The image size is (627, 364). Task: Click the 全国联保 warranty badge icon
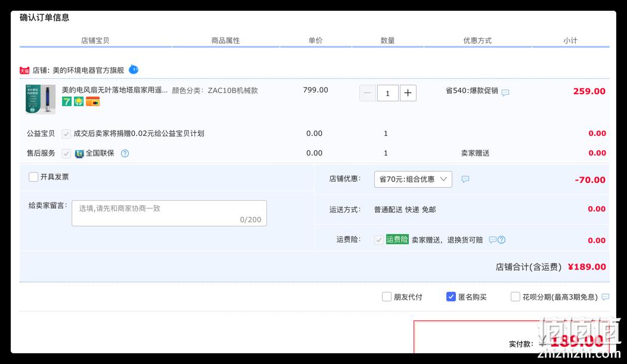click(x=79, y=154)
